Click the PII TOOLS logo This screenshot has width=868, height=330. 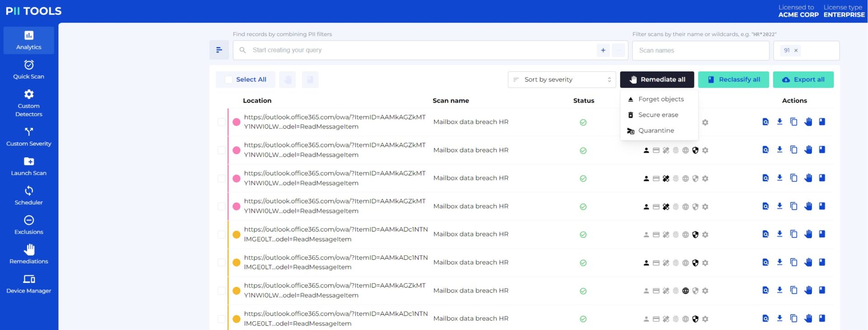[x=33, y=11]
